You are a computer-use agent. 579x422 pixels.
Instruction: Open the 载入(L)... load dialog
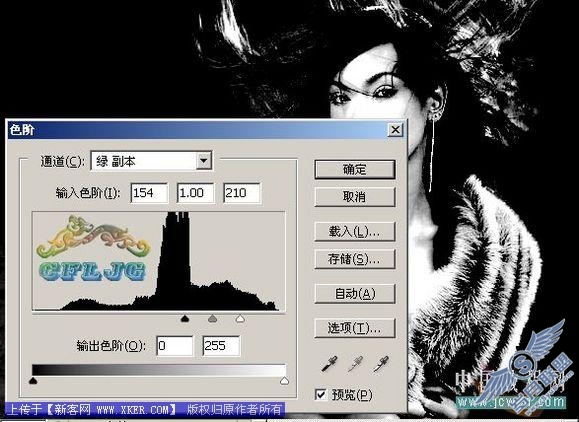tap(354, 231)
